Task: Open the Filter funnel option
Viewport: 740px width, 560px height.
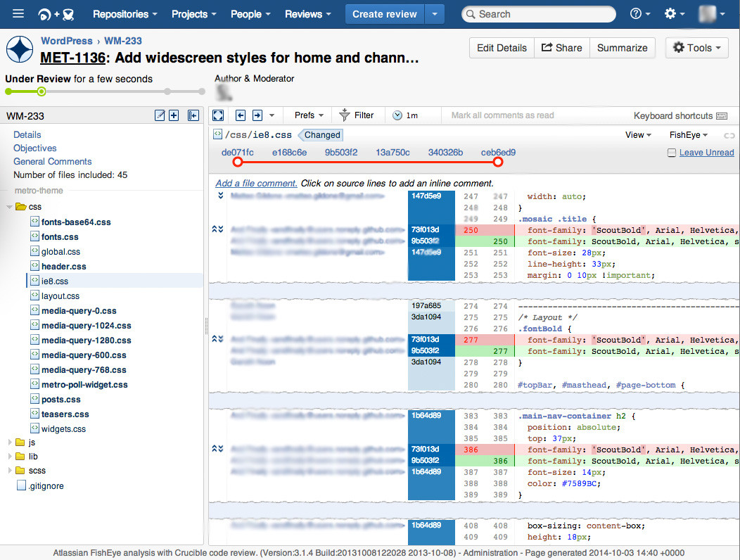Action: [357, 115]
